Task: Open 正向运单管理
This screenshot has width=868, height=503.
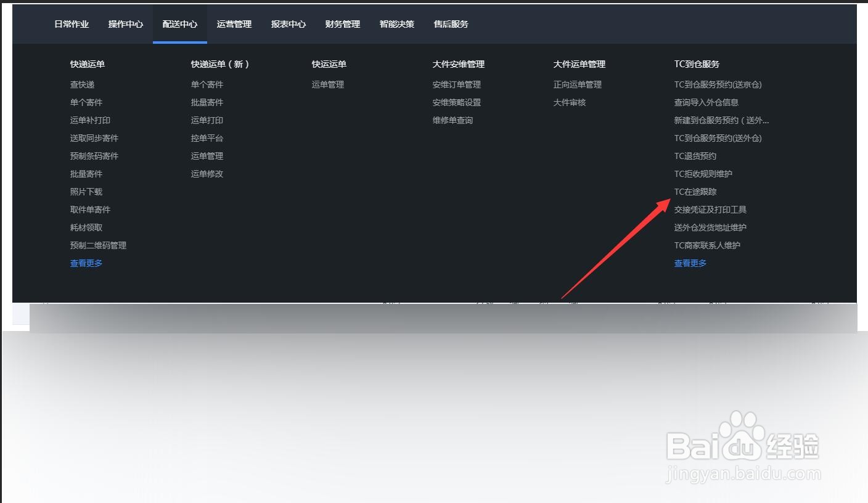Action: pyautogui.click(x=578, y=84)
